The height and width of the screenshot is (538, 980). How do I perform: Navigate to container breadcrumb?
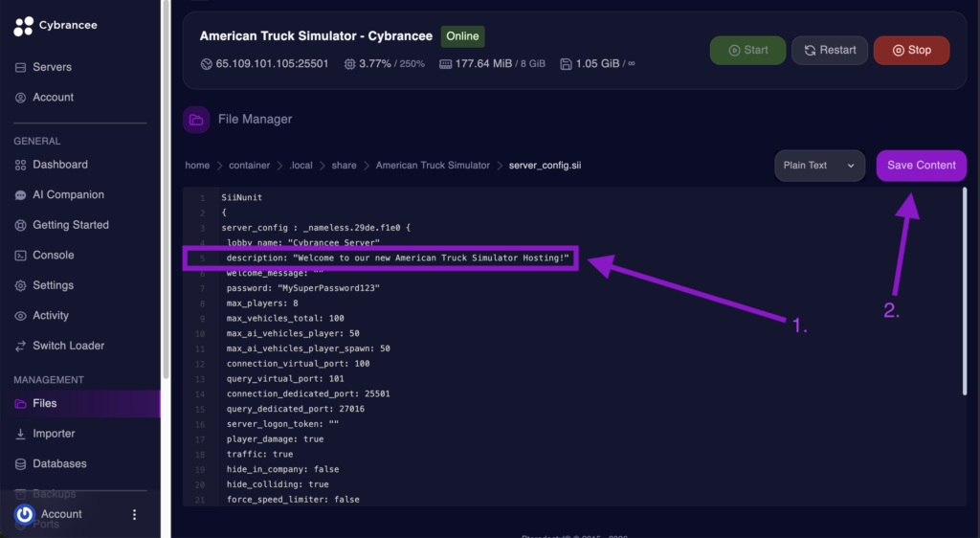(250, 166)
